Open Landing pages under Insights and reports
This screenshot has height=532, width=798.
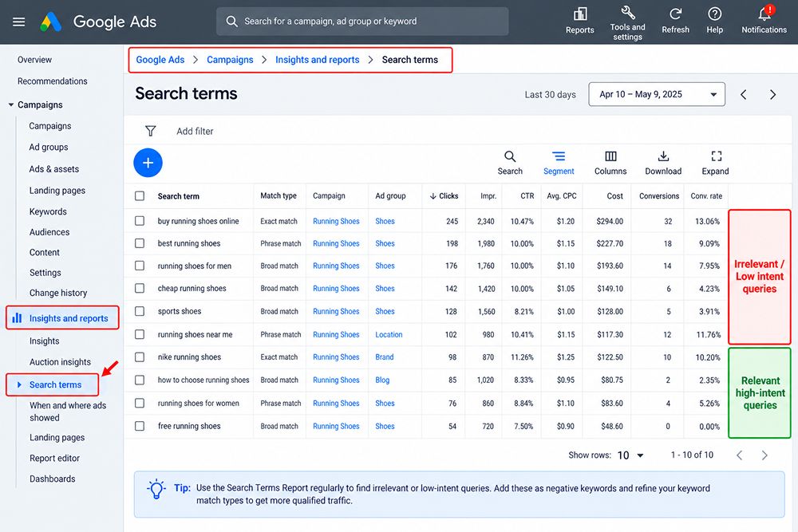point(57,437)
